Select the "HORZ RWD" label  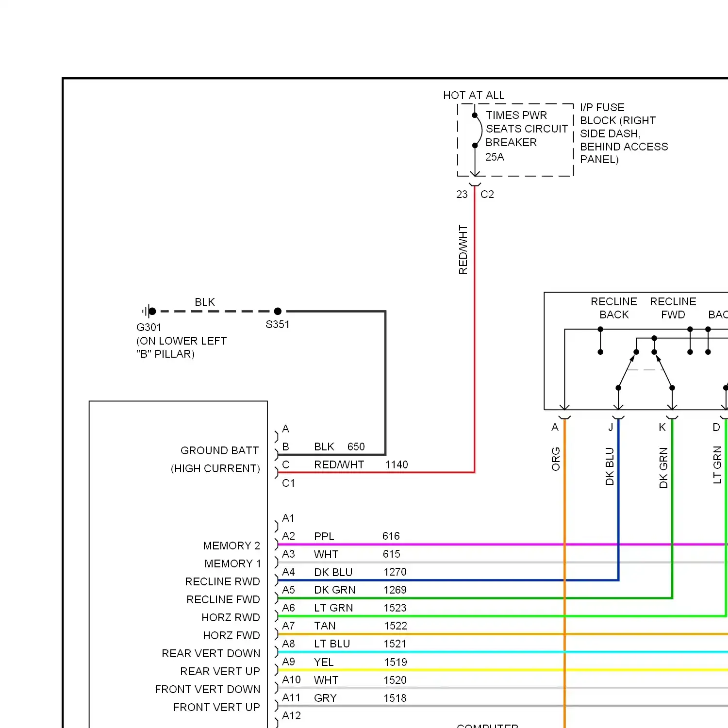(x=231, y=617)
